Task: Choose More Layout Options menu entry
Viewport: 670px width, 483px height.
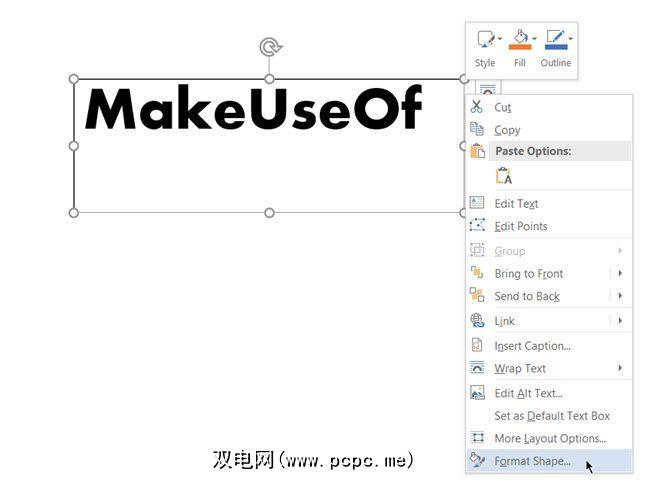Action: pos(549,438)
